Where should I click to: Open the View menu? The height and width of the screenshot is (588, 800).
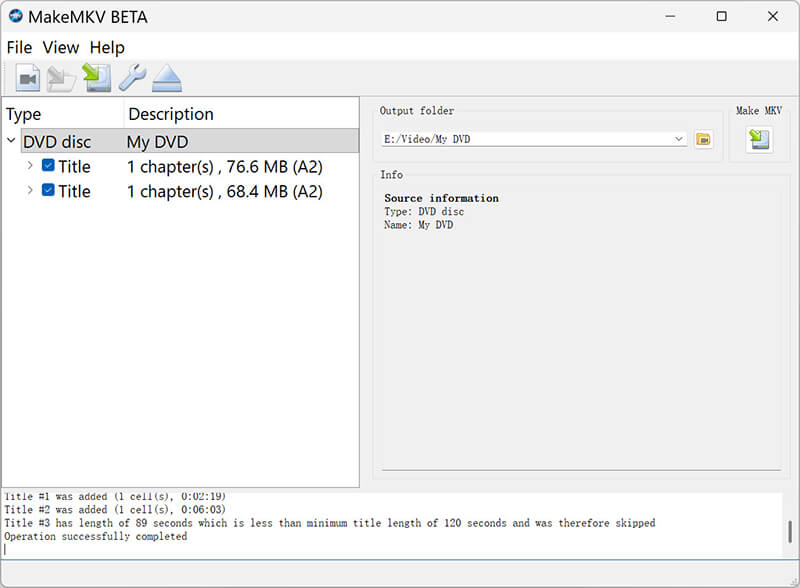(61, 47)
